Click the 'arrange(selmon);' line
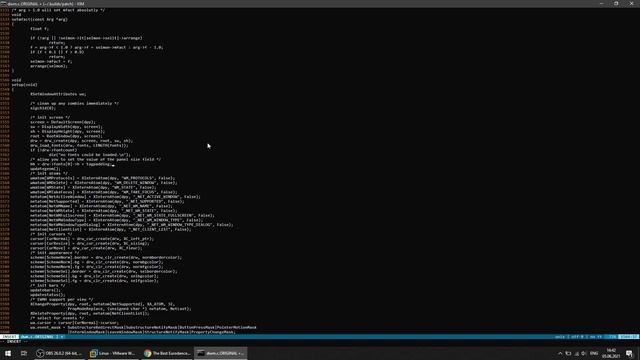 click(49, 66)
